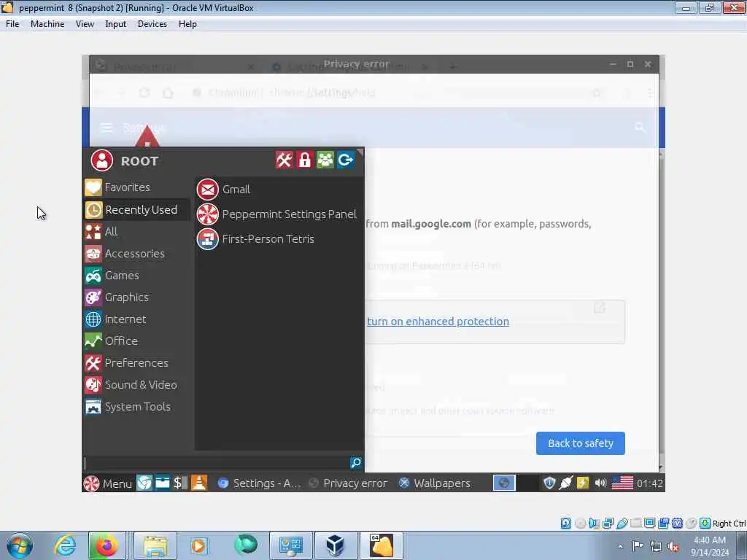The width and height of the screenshot is (747, 560).
Task: Open the Preferences category
Action: (x=136, y=363)
